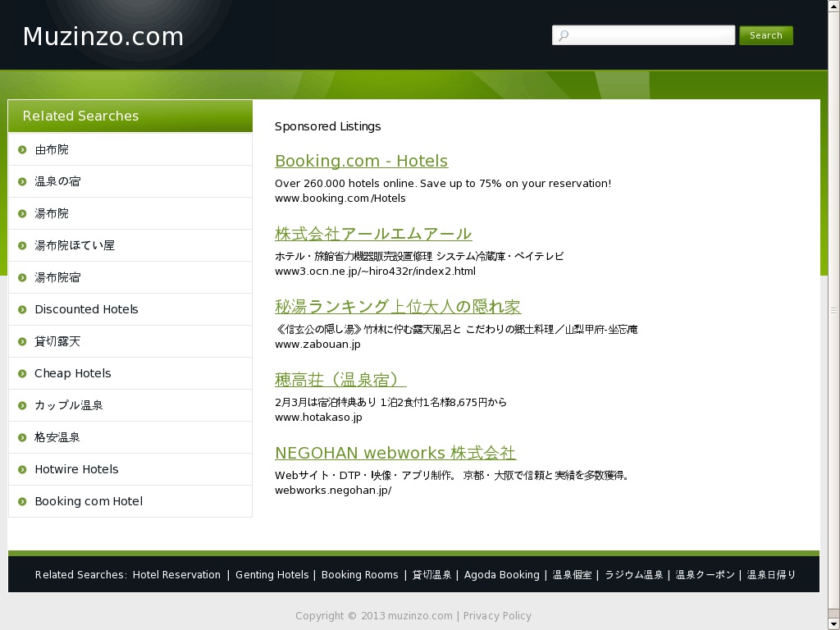
Task: Click the www.hotakaso.jp URL text
Action: pos(318,418)
